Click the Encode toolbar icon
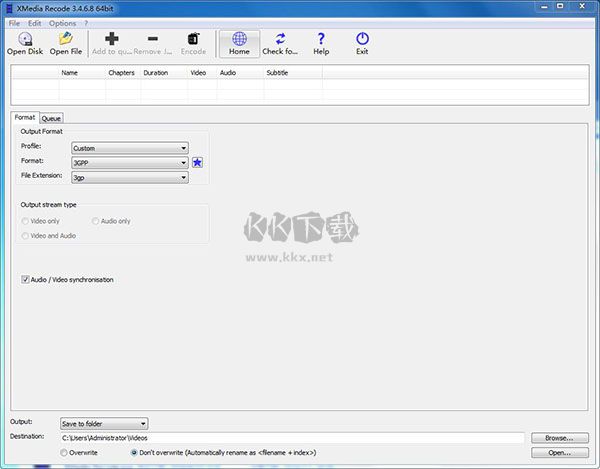600x469 pixels. click(x=193, y=39)
